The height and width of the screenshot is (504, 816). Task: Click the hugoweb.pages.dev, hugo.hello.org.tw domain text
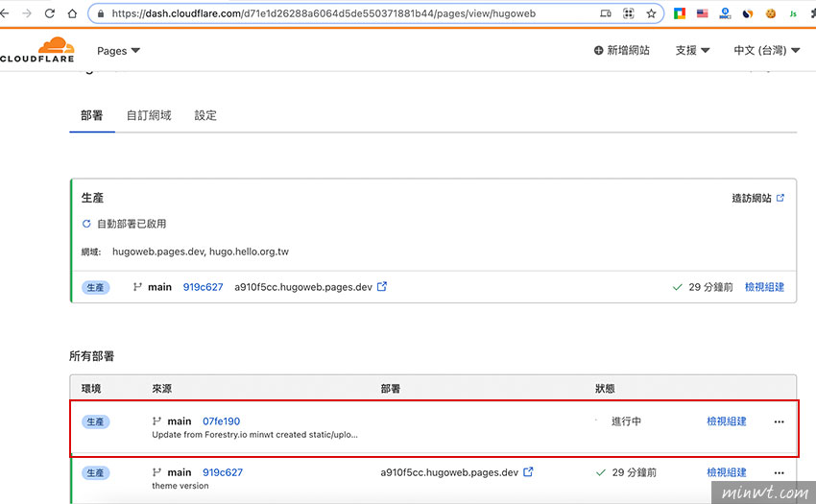coord(201,252)
